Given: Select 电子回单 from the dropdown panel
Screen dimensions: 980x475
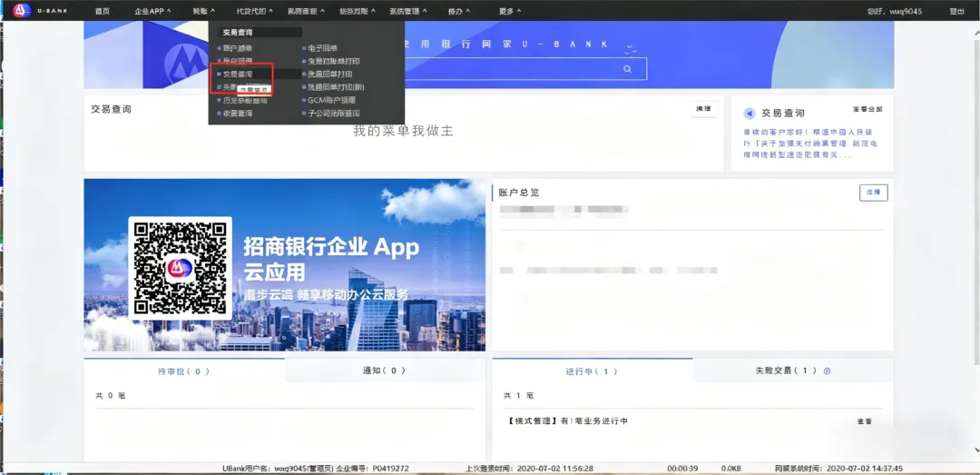Looking at the screenshot, I should tap(322, 48).
